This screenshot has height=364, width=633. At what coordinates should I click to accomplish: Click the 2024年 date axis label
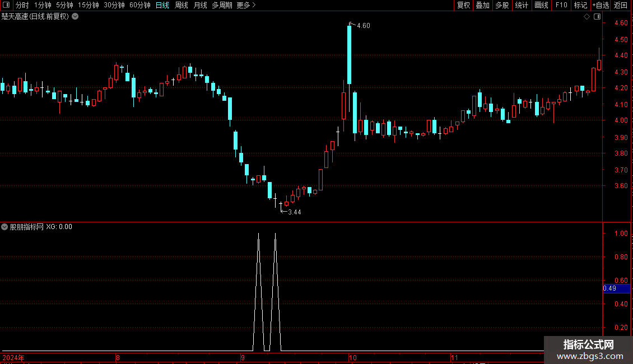pyautogui.click(x=13, y=357)
